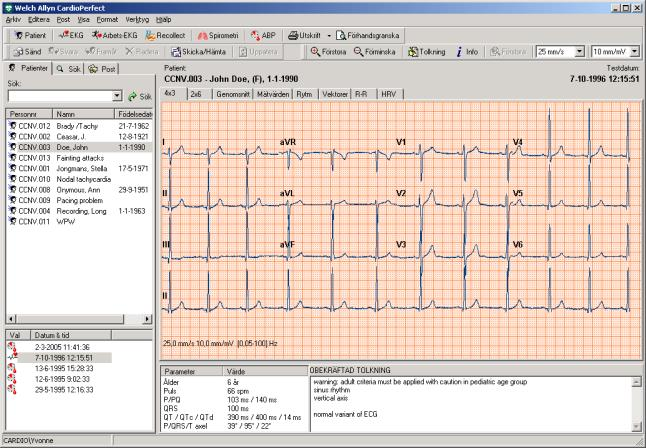The image size is (646, 448).
Task: Click the Datum & tid column header
Action: [x=71, y=335]
